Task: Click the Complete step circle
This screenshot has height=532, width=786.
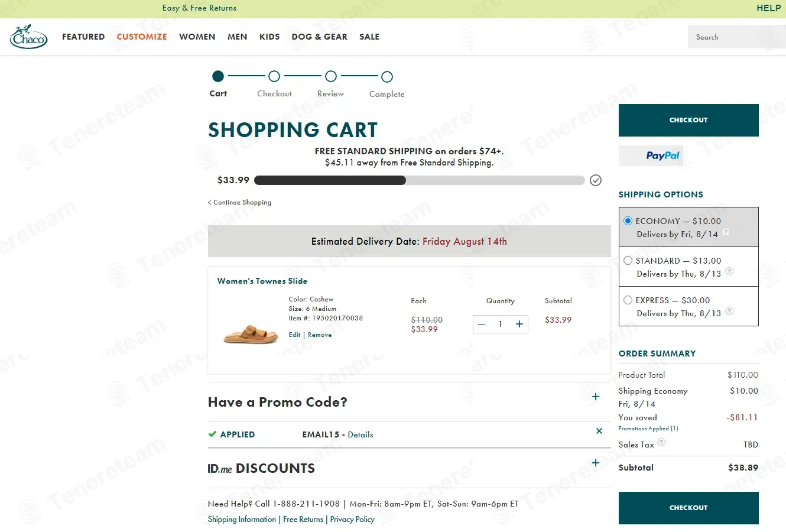Action: coord(387,77)
